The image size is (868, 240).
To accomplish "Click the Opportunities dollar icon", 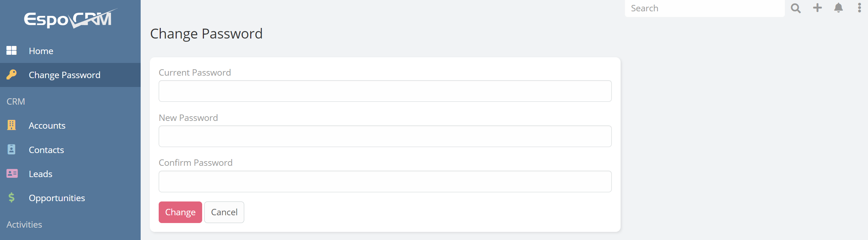I will 11,198.
